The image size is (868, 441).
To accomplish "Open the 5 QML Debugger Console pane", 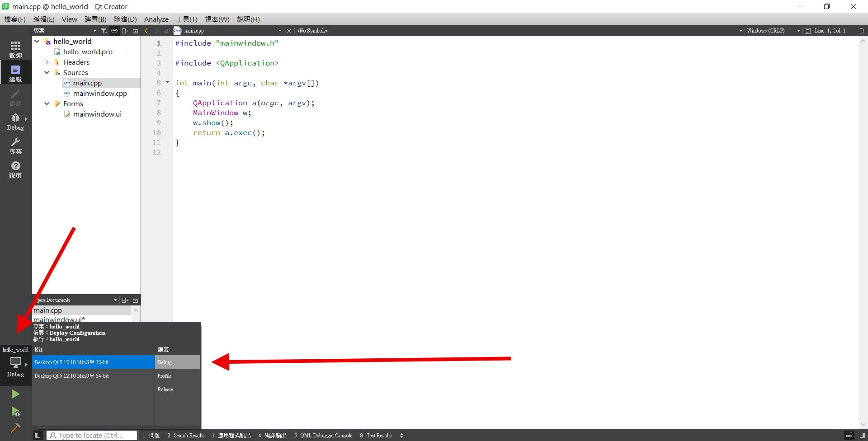I will coord(323,436).
